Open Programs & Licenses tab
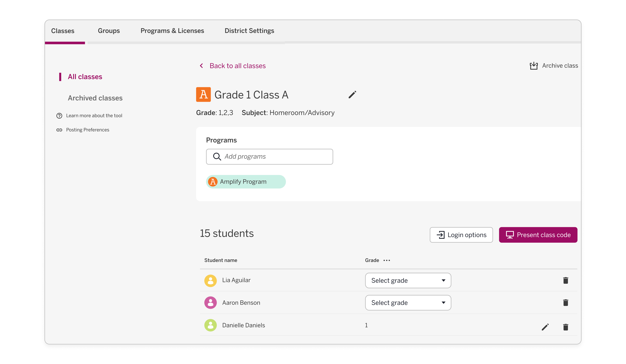Viewport: 626px width, 364px height. click(172, 31)
